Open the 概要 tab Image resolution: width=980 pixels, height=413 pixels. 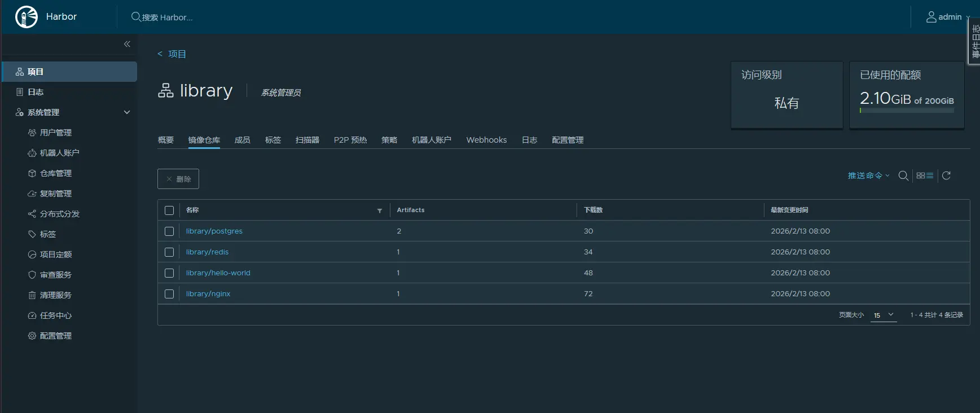click(x=166, y=140)
